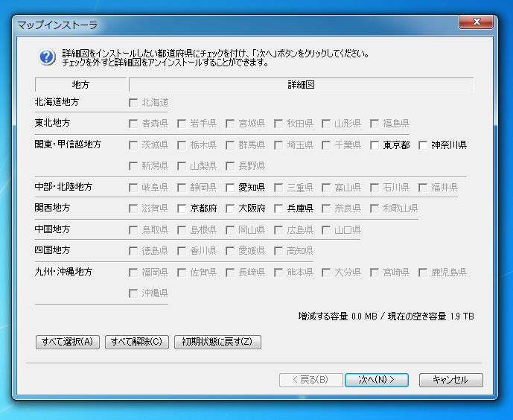Check the 岡山県 checkbox
Image resolution: width=513 pixels, height=420 pixels.
click(x=230, y=230)
